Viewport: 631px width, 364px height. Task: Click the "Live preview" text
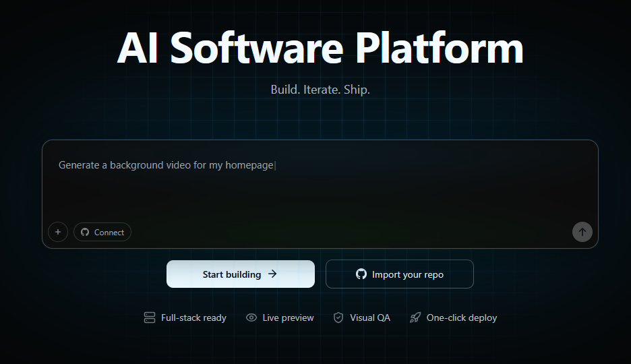tap(288, 317)
